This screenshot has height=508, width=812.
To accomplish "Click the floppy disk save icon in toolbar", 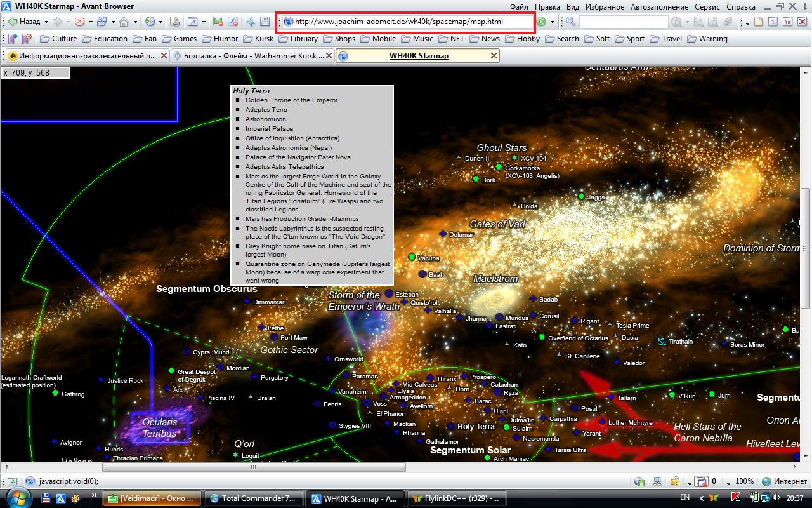I will [x=265, y=22].
